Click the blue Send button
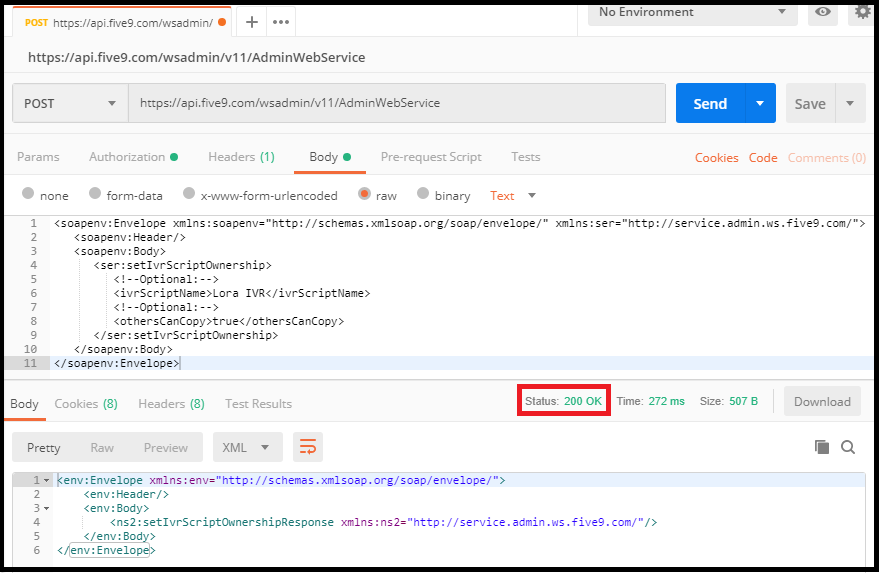879x573 pixels. tap(710, 103)
